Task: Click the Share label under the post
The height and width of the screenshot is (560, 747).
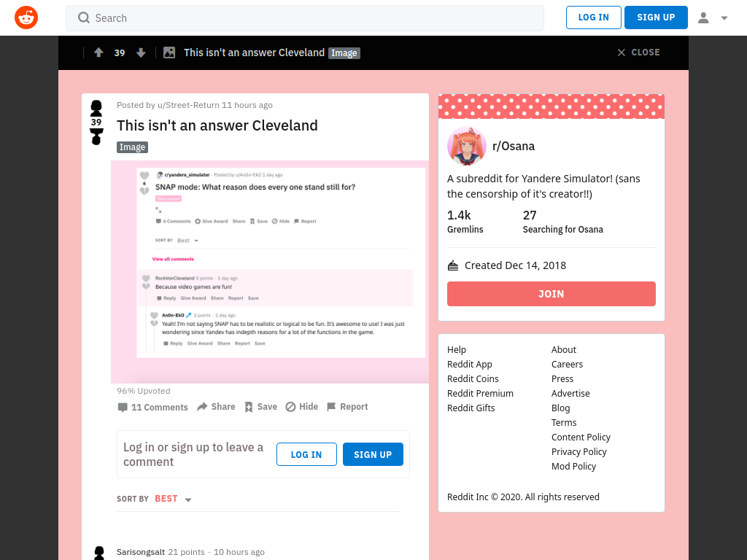Action: 223,407
